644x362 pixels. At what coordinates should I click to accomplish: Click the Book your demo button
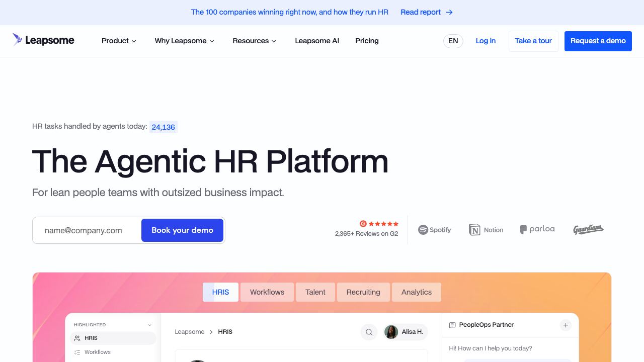tap(182, 230)
